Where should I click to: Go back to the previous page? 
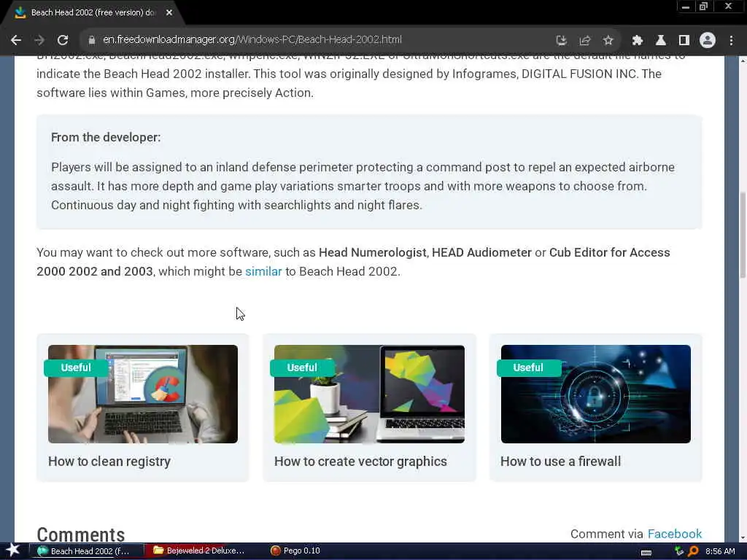coord(16,40)
